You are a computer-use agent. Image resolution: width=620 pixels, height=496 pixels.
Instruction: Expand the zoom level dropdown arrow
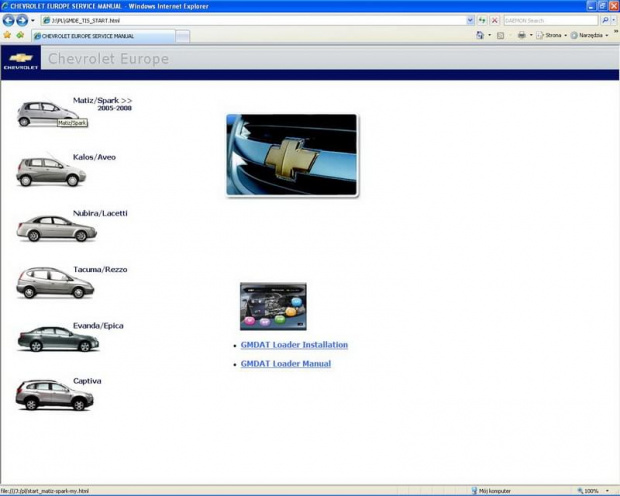tap(607, 491)
